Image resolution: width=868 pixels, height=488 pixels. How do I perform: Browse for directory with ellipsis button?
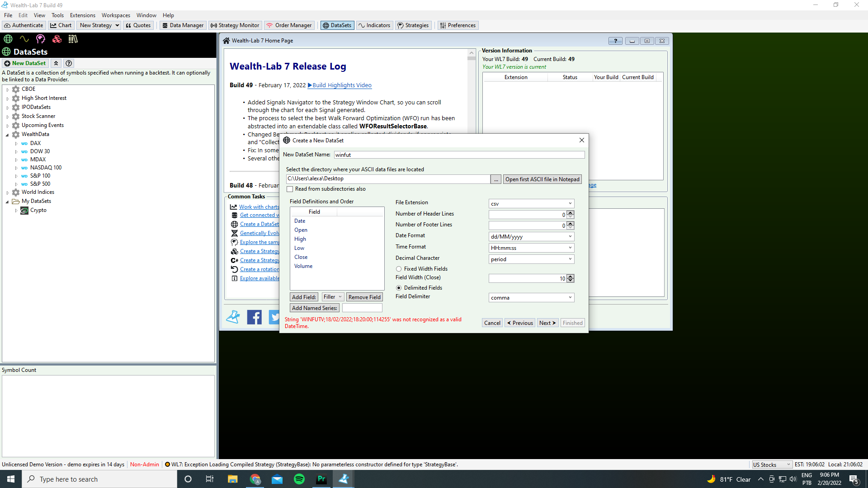(496, 179)
